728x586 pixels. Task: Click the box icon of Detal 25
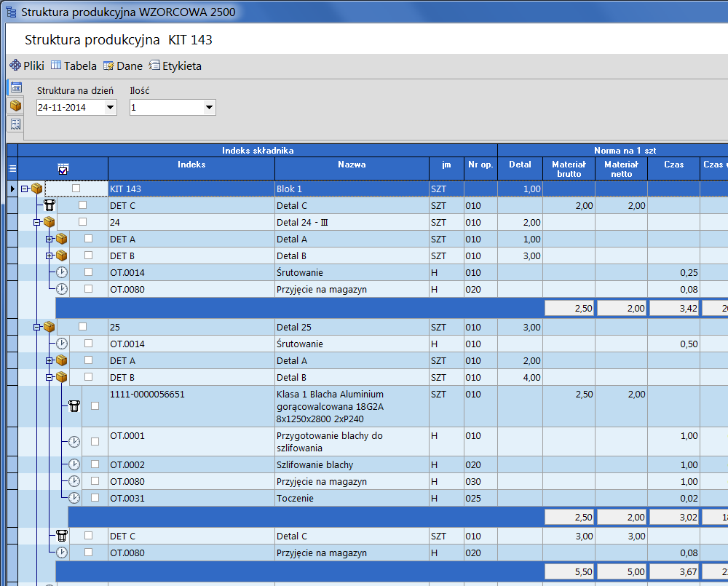click(x=50, y=327)
